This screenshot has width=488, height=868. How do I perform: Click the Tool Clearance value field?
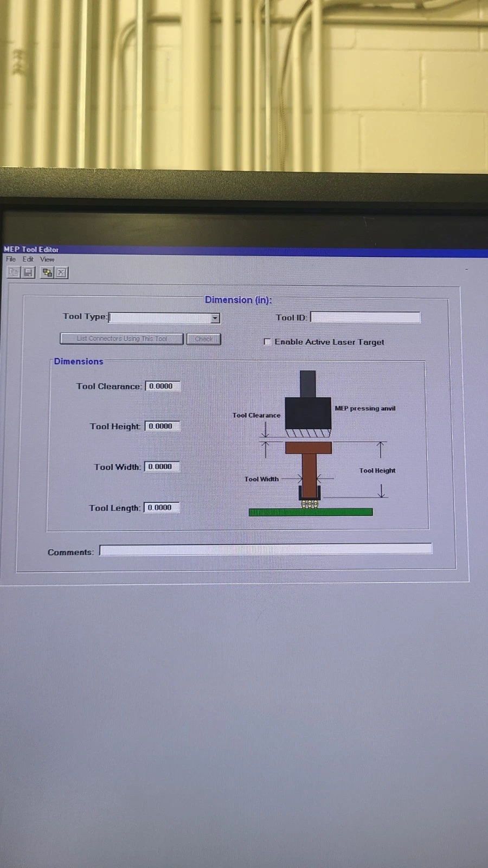(163, 386)
